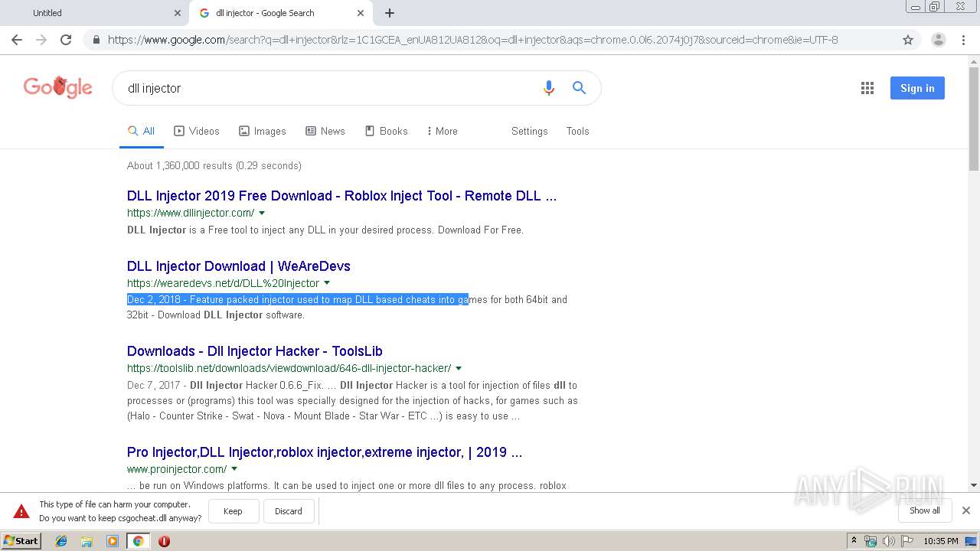This screenshot has height=551, width=980.
Task: Click the https://www.dllinjector.com/ URL text
Action: pos(191,213)
